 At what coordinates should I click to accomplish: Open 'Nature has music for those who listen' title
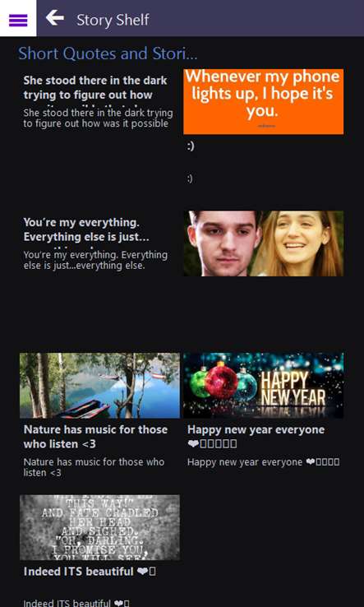click(x=95, y=436)
